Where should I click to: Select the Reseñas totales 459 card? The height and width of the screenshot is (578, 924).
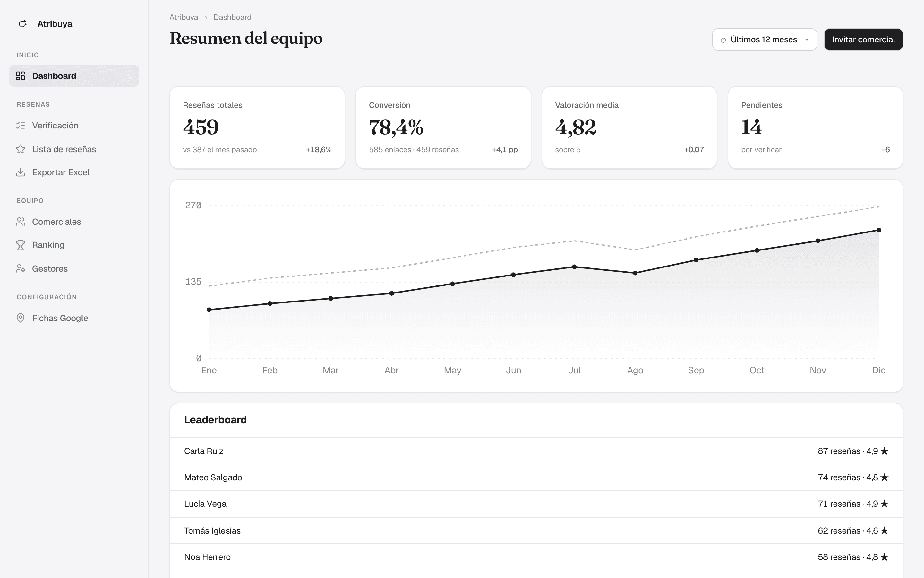pos(257,127)
